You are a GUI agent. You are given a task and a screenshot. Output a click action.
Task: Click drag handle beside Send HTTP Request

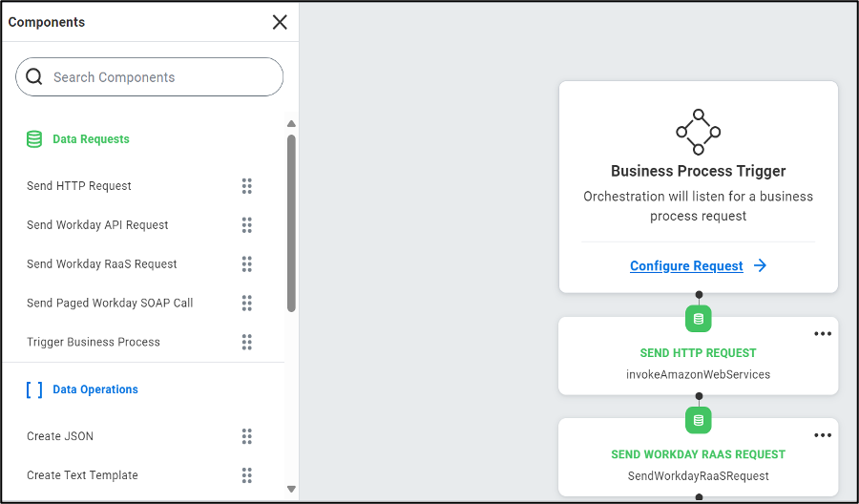(246, 186)
